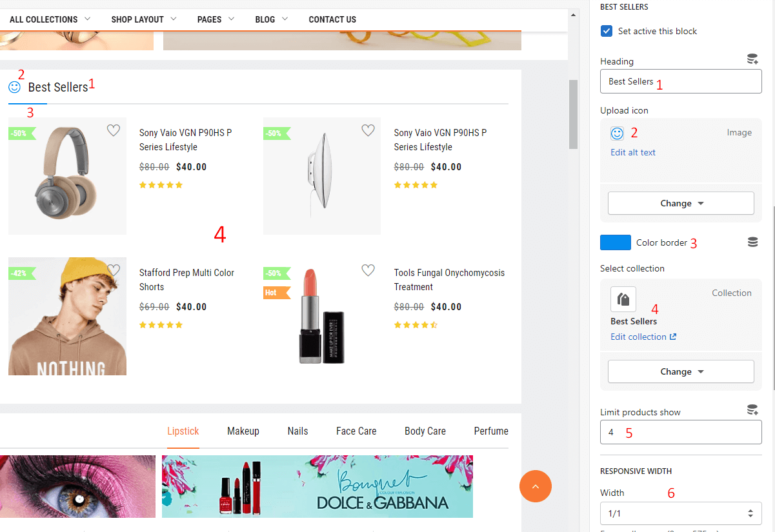
Task: Uncheck the Set active this block checkbox
Action: pyautogui.click(x=607, y=31)
